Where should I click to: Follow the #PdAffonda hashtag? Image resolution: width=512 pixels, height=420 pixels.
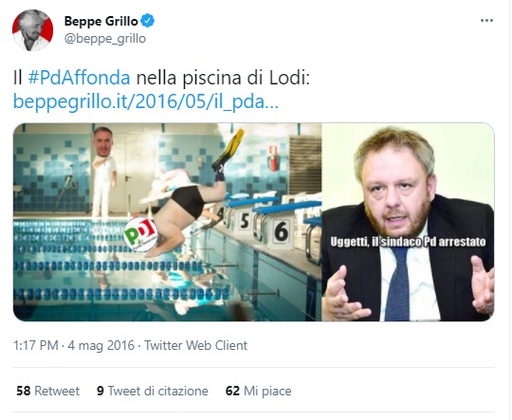pos(79,78)
